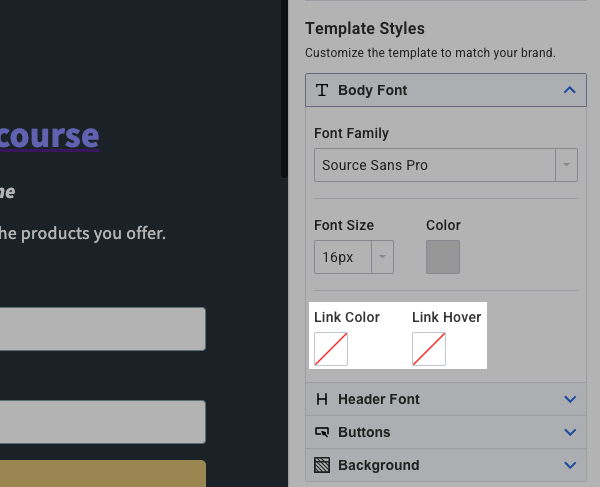
Task: Open the Header Font accordion row
Action: (x=440, y=399)
